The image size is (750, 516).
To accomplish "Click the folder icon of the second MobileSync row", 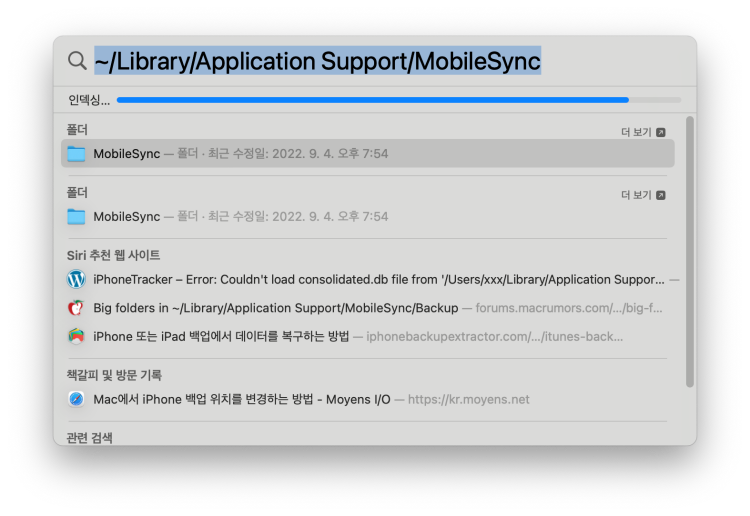I will click(76, 217).
